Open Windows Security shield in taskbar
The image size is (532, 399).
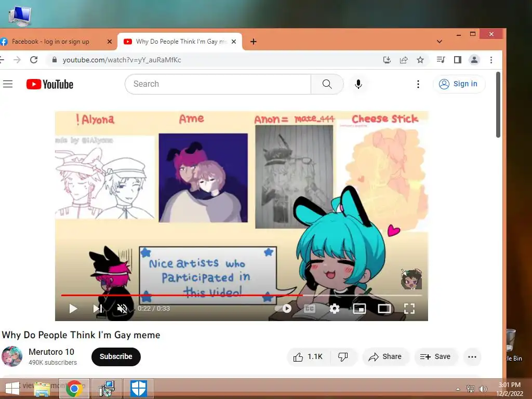[139, 389]
